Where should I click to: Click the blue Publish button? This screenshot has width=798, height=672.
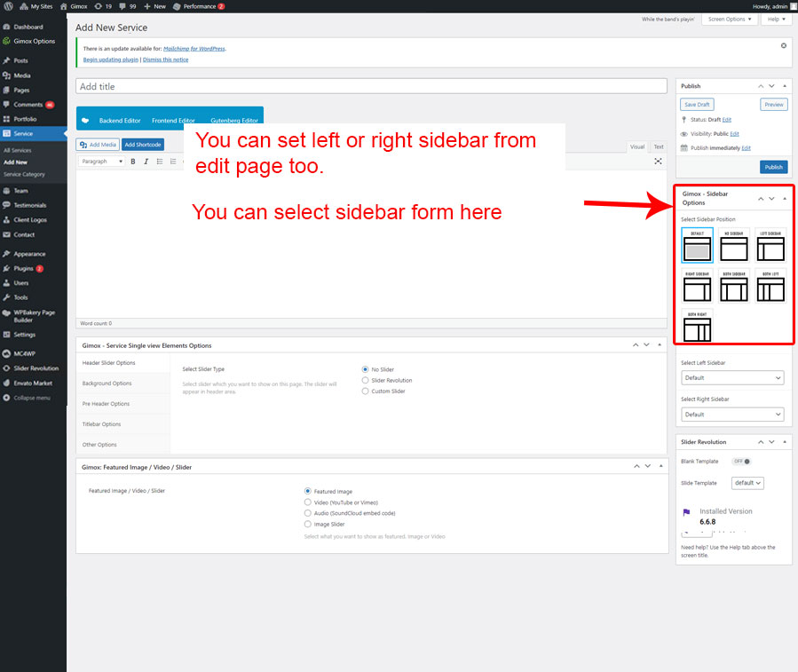point(773,167)
